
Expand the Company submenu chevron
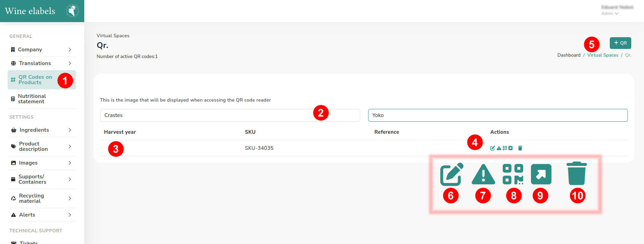pyautogui.click(x=70, y=50)
